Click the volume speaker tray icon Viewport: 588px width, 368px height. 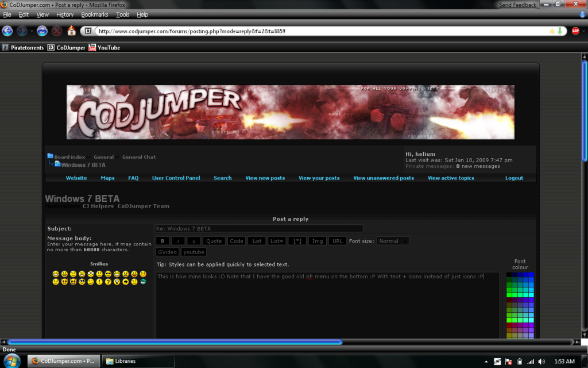541,362
